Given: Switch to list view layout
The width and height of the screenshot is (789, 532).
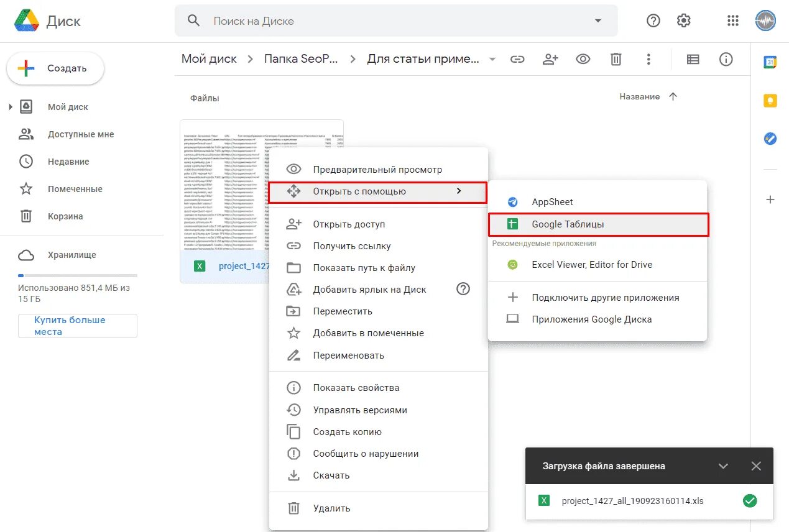Looking at the screenshot, I should point(693,59).
